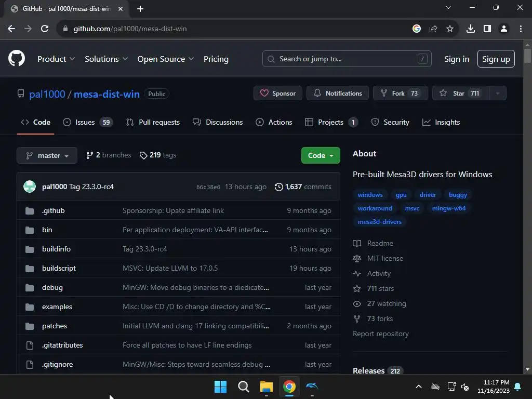This screenshot has width=532, height=399.
Task: Open the Discussions tab
Action: tap(218, 122)
